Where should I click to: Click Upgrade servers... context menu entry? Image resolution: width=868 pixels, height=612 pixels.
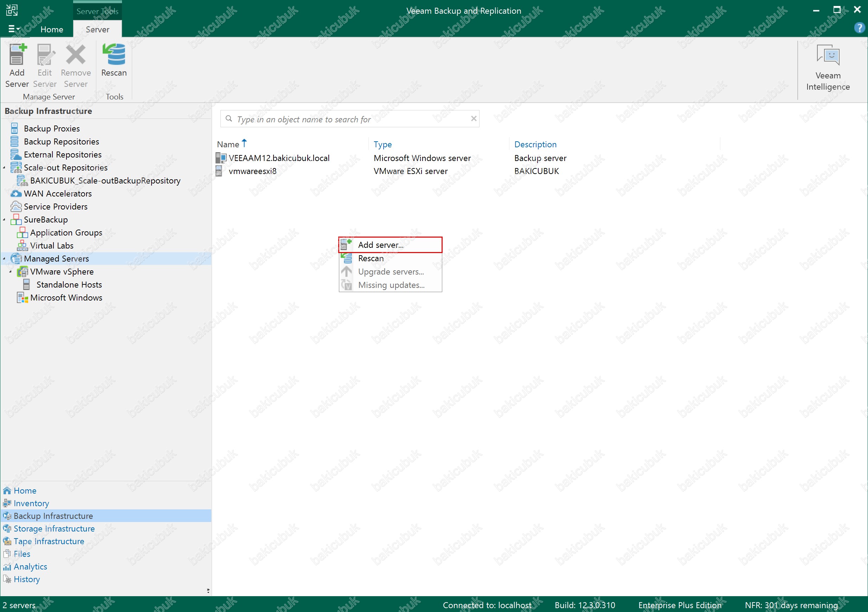click(x=390, y=272)
